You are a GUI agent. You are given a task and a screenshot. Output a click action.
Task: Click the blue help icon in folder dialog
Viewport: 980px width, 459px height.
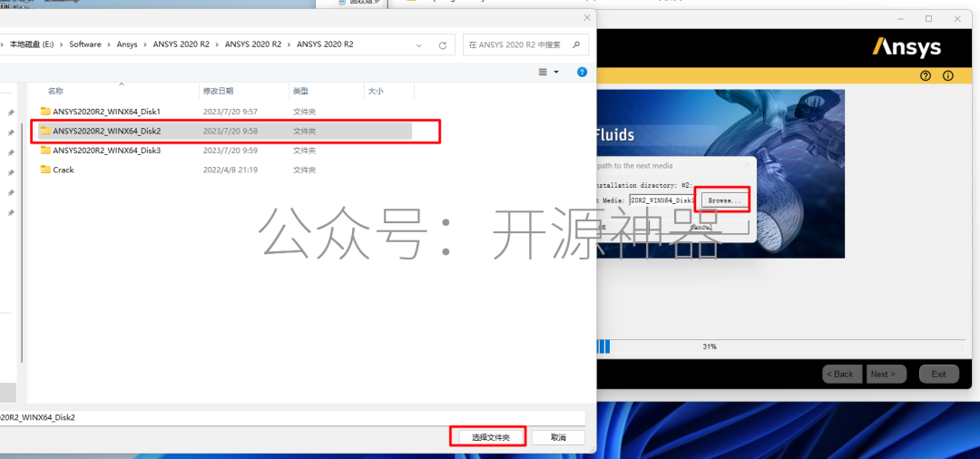pyautogui.click(x=582, y=73)
